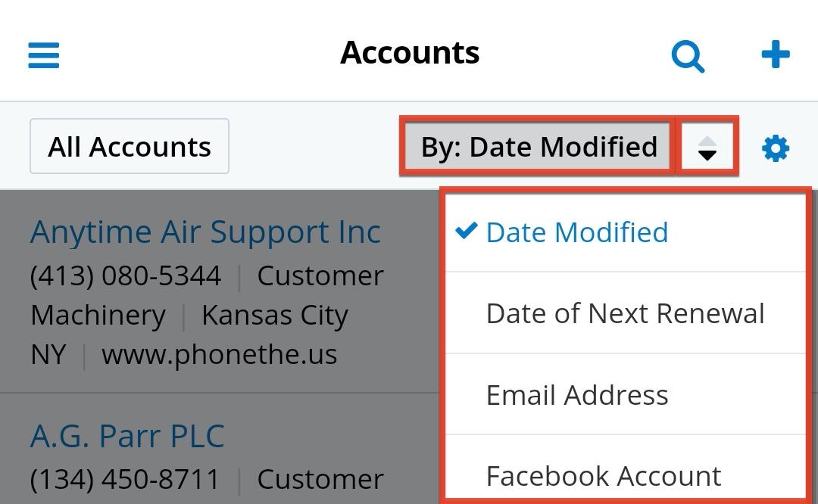Image resolution: width=818 pixels, height=504 pixels.
Task: Tap the plus icon to add account
Action: pyautogui.click(x=776, y=54)
